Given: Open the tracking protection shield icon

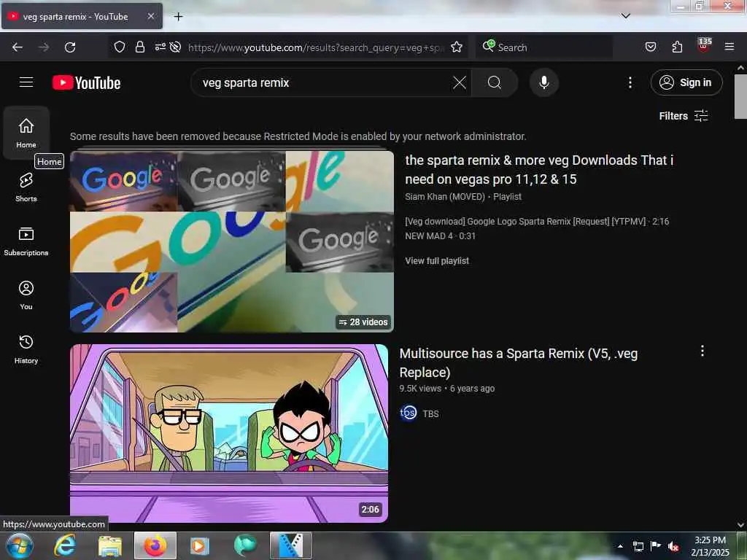Looking at the screenshot, I should click(120, 47).
